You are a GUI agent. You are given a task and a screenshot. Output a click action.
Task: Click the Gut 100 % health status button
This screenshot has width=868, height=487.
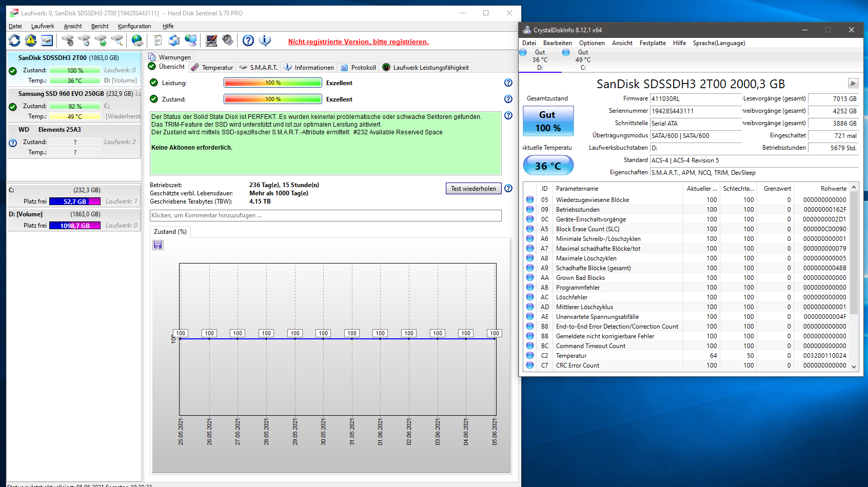click(548, 121)
